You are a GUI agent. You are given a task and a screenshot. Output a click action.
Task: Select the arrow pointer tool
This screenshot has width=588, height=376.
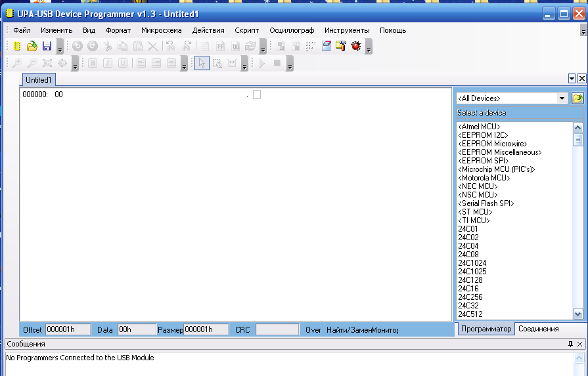point(202,63)
